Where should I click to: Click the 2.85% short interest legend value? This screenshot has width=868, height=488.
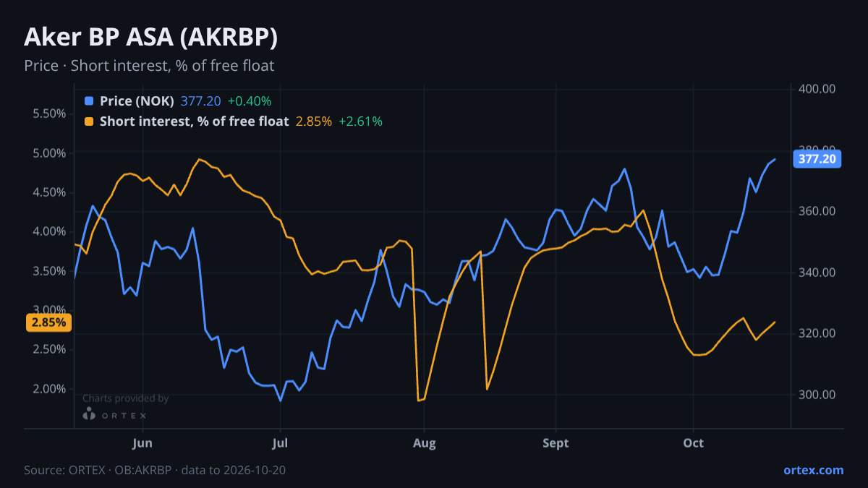pos(314,121)
